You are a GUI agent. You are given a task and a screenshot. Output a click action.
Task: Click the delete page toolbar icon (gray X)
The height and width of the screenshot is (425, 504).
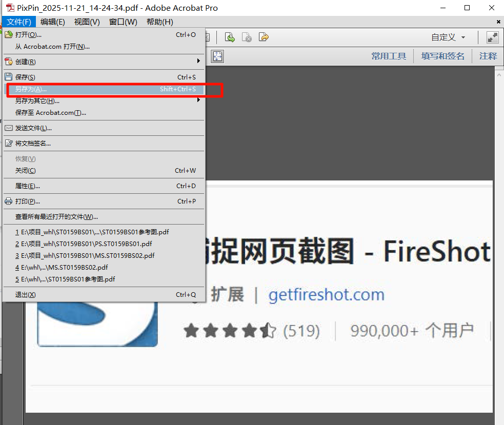point(247,37)
